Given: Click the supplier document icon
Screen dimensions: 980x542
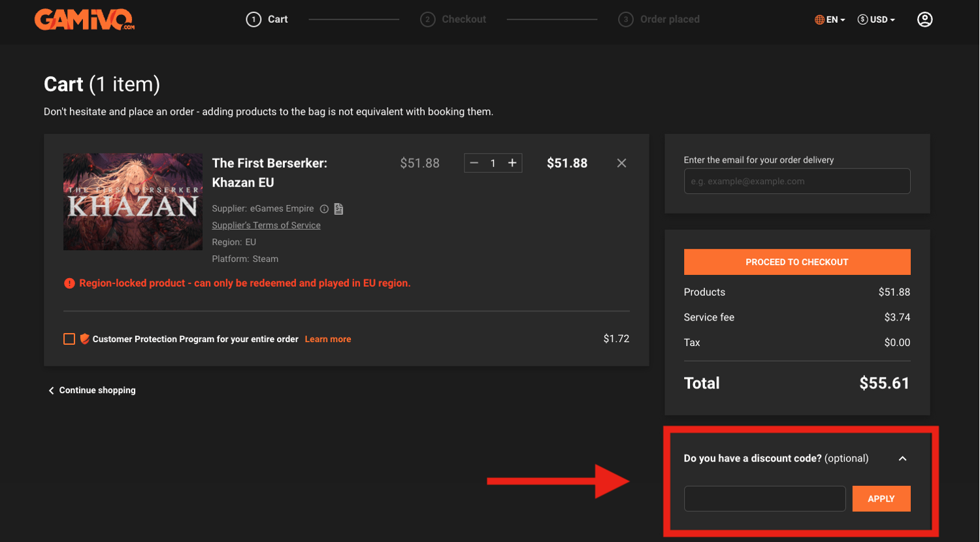Looking at the screenshot, I should [x=338, y=209].
